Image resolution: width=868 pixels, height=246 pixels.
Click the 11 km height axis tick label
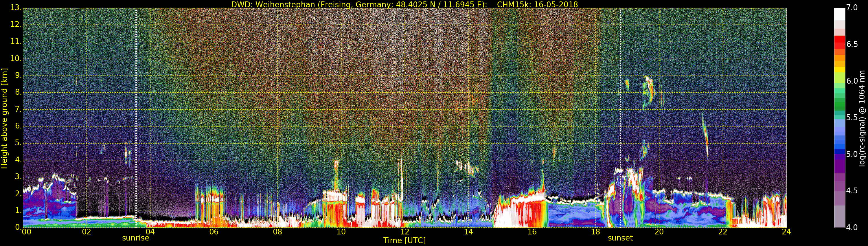coord(16,41)
